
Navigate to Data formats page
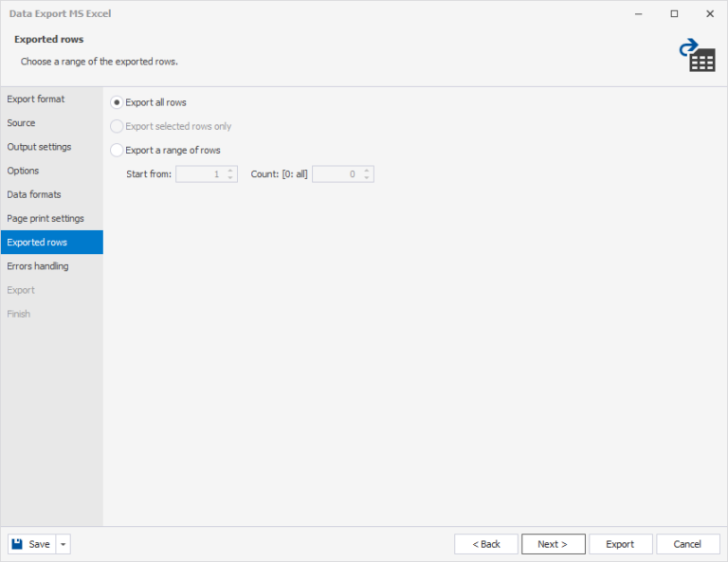pyautogui.click(x=34, y=194)
